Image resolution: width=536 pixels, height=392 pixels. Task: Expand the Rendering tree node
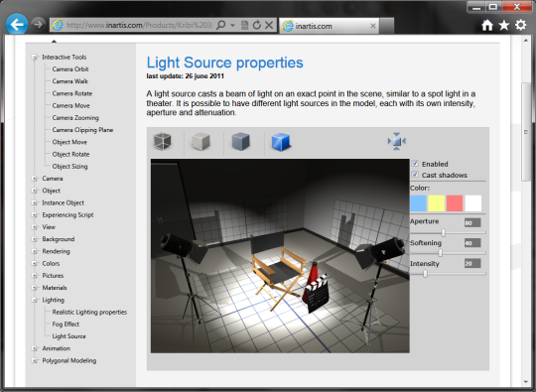34,251
